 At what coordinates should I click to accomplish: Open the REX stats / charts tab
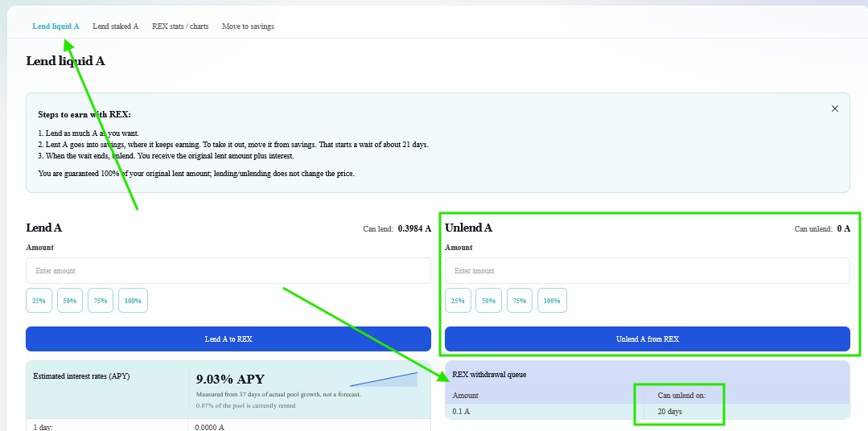click(x=180, y=27)
